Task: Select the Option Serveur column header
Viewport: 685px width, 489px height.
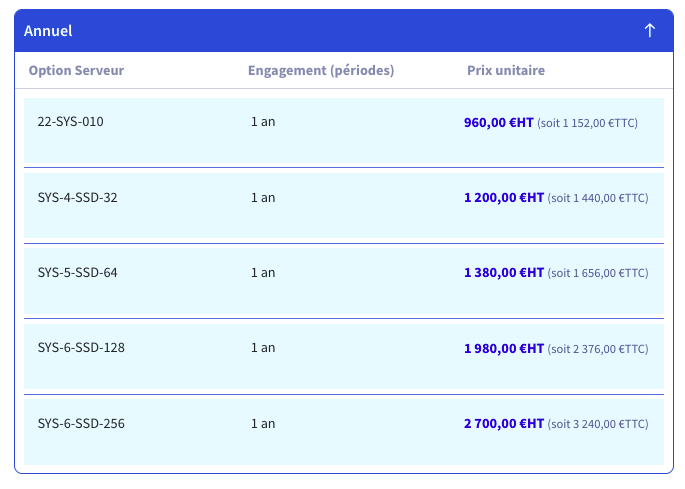Action: point(76,70)
